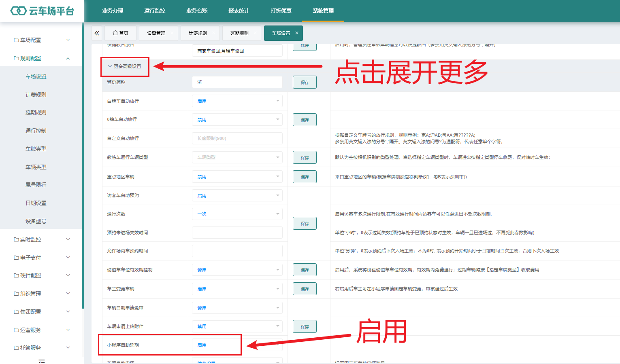Viewport: 620px width, 364px height.
Task: Collapse the 规则配置 menu group chevron
Action: pyautogui.click(x=68, y=58)
